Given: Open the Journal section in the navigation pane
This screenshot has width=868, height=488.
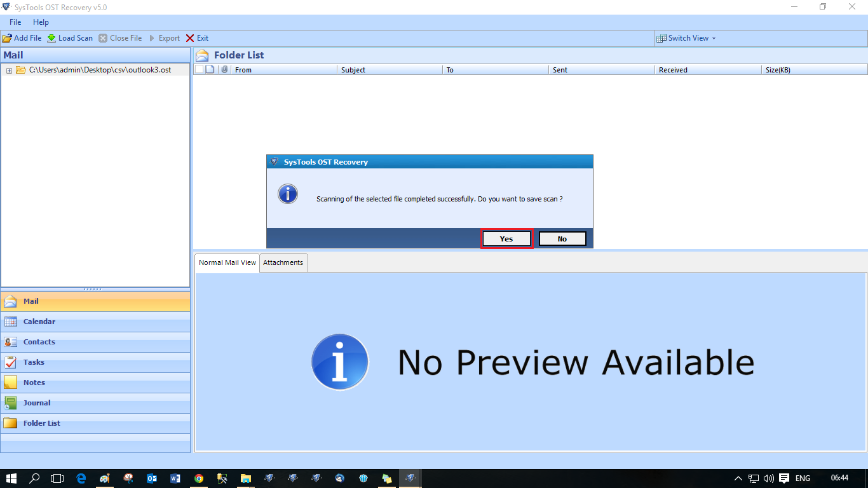Looking at the screenshot, I should click(95, 403).
